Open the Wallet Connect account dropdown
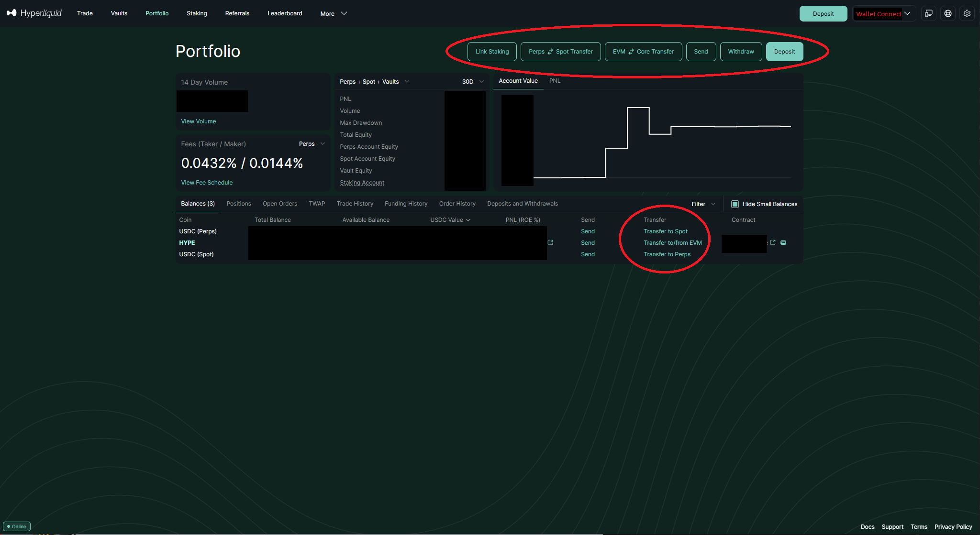 click(884, 13)
